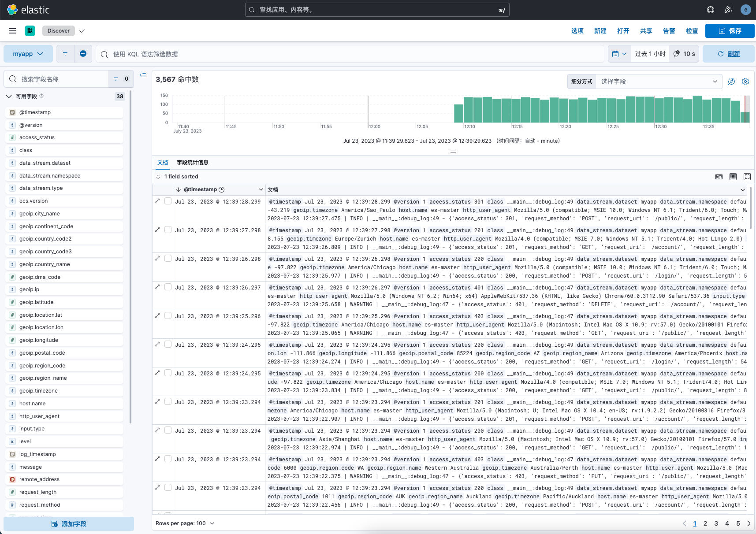
Task: Select checkbox for 12:39:28.299 row
Action: pos(168,201)
